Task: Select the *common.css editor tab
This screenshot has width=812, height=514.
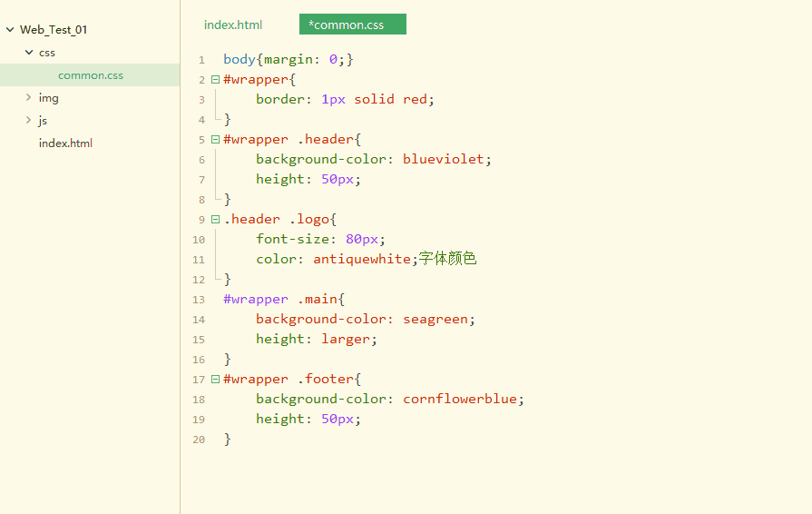Action: 353,25
